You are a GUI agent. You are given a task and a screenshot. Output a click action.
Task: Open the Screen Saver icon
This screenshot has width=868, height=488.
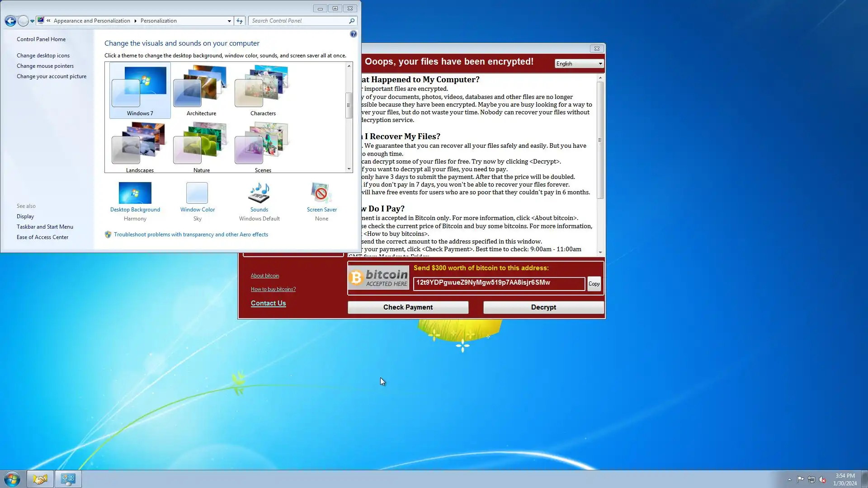click(x=321, y=193)
